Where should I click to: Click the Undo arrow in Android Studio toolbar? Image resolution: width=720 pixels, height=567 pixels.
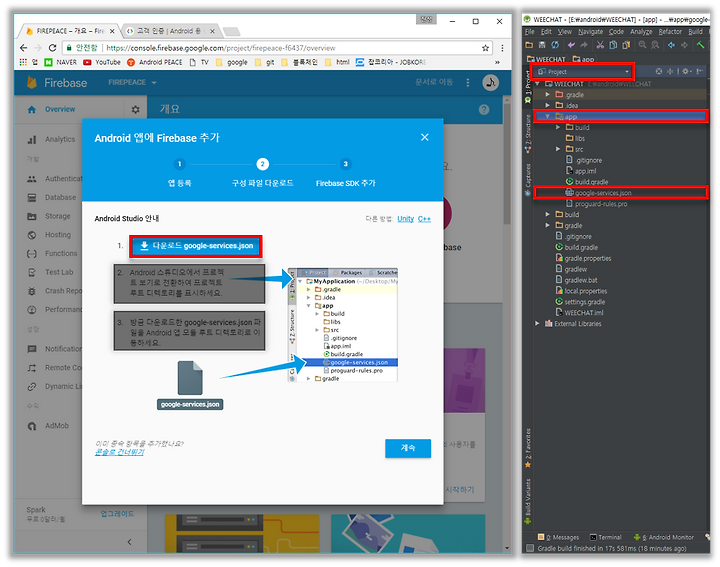pos(571,45)
